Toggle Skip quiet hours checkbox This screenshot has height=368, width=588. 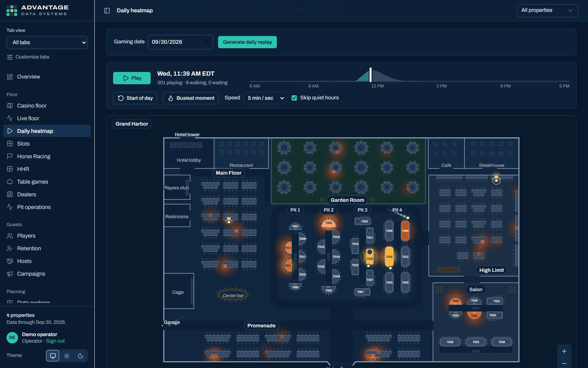coord(294,98)
